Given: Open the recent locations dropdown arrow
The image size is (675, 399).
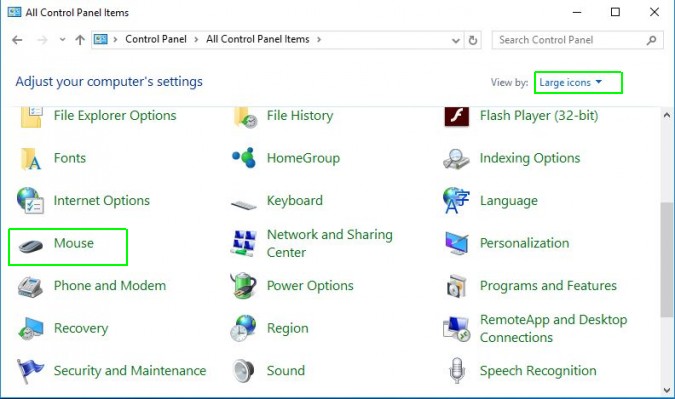Looking at the screenshot, I should pos(62,40).
